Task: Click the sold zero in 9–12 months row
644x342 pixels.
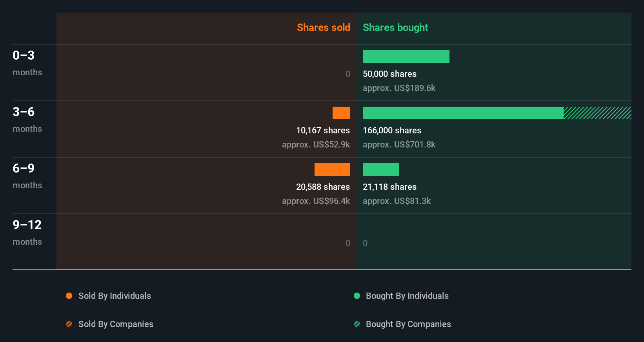Action: coord(348,243)
